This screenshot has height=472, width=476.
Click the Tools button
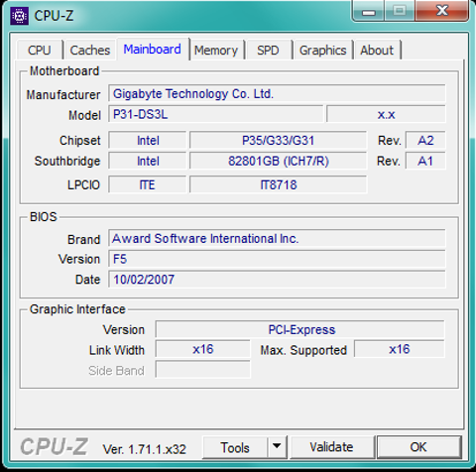point(235,447)
